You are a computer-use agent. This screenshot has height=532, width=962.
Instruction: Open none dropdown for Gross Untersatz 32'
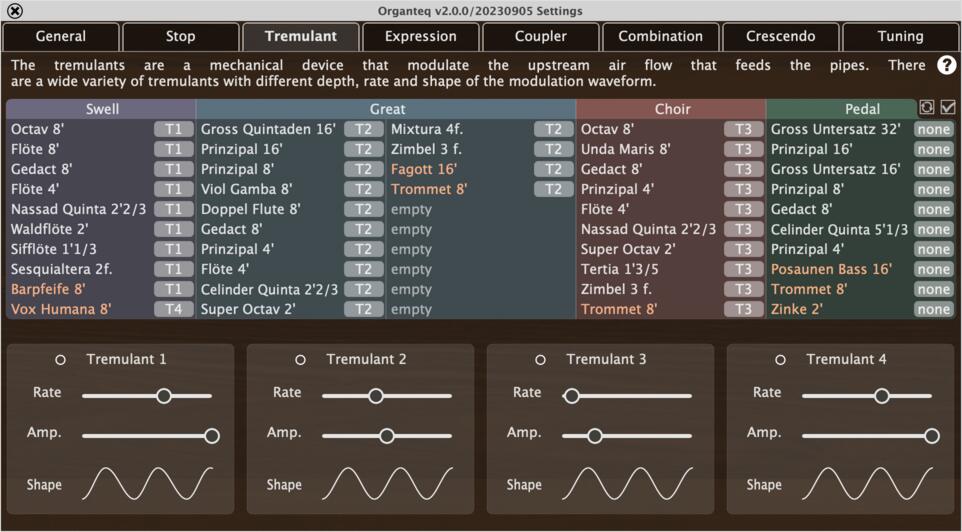click(x=934, y=129)
